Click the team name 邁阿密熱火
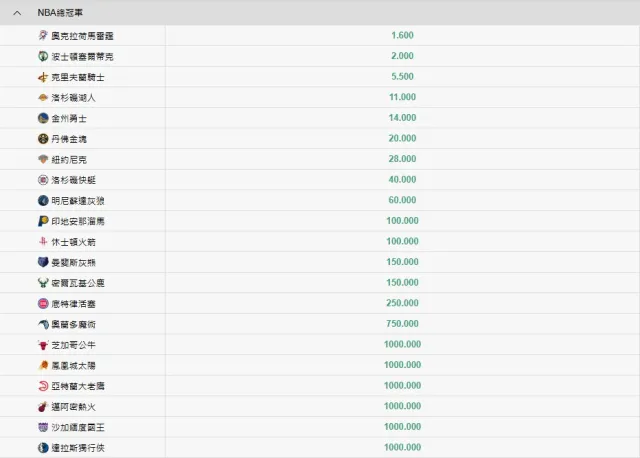Viewport: 640px width, 458px height. coord(73,407)
